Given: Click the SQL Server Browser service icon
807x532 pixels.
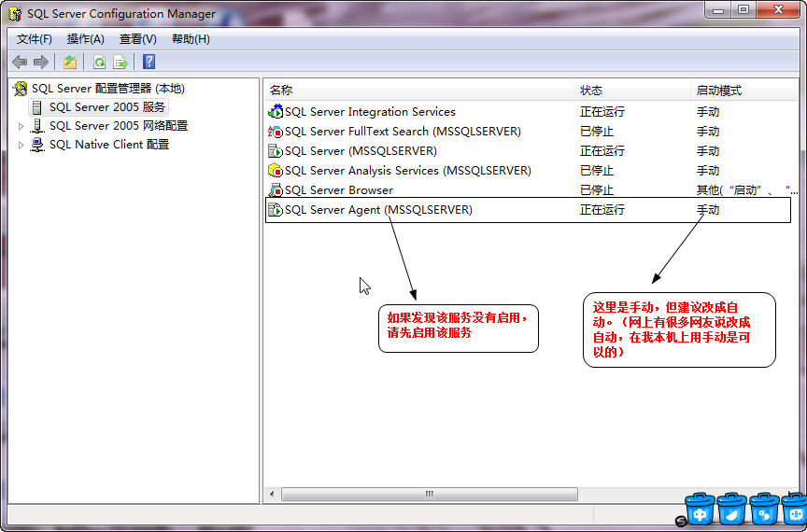Looking at the screenshot, I should pyautogui.click(x=276, y=189).
